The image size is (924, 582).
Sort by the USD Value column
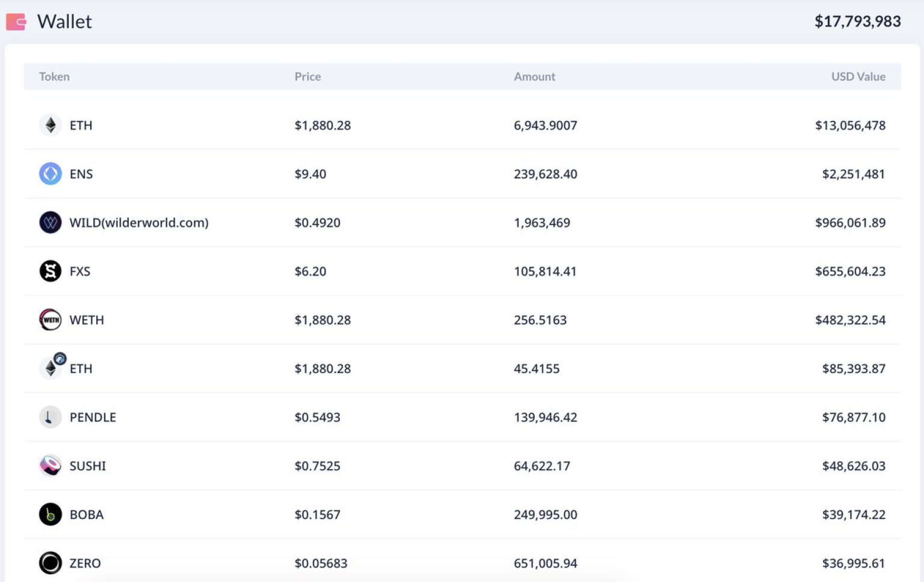[x=858, y=76]
